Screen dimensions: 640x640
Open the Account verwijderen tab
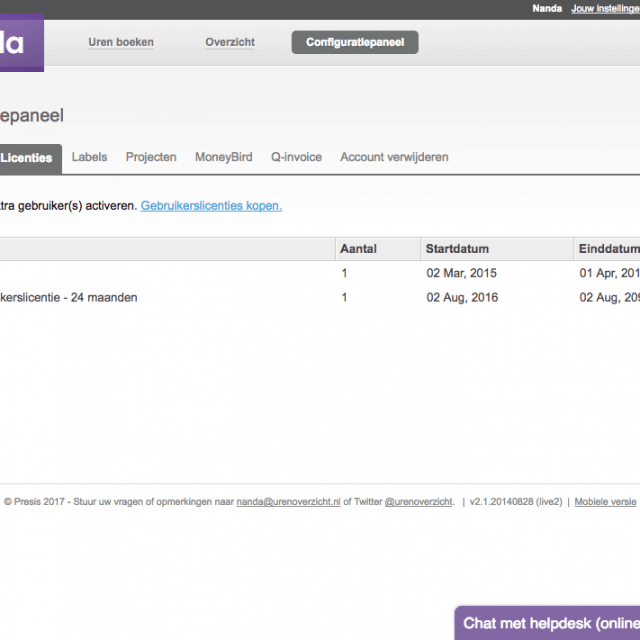394,158
